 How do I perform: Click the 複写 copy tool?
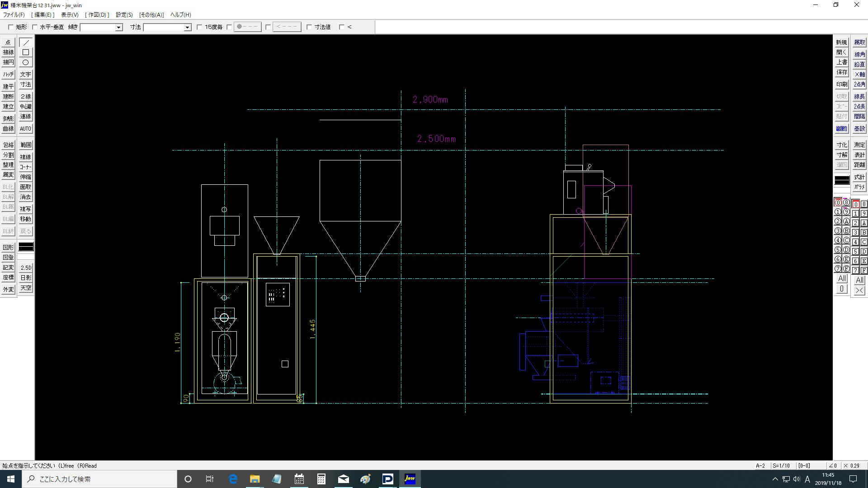(26, 209)
